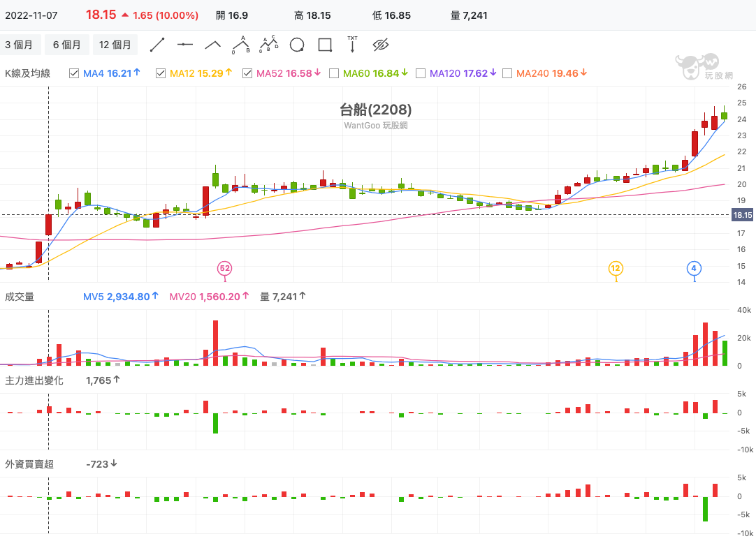Select the horizontal line drawing tool

(185, 45)
